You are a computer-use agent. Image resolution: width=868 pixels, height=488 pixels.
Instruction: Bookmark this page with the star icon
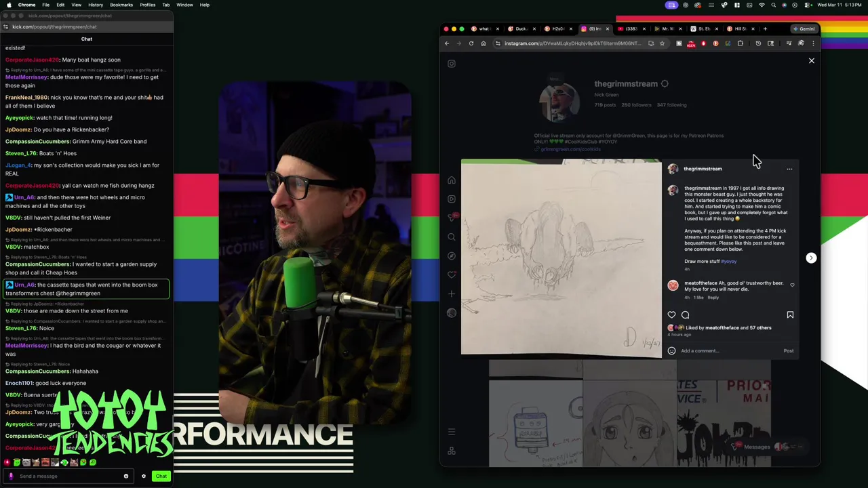(x=663, y=43)
